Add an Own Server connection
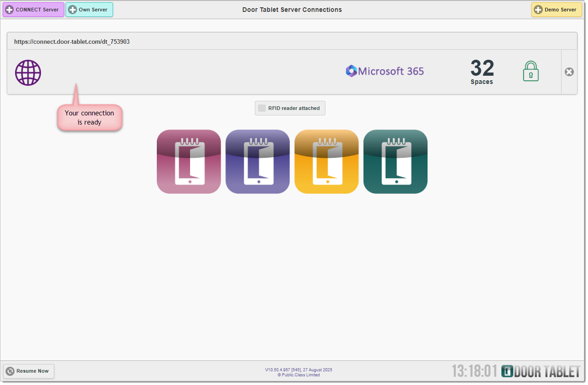The image size is (588, 385). click(89, 10)
